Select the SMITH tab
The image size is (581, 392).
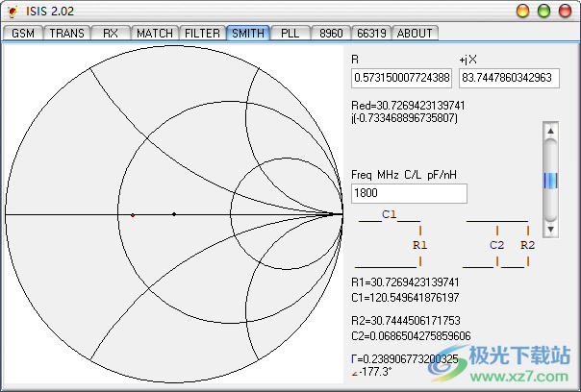[x=247, y=33]
